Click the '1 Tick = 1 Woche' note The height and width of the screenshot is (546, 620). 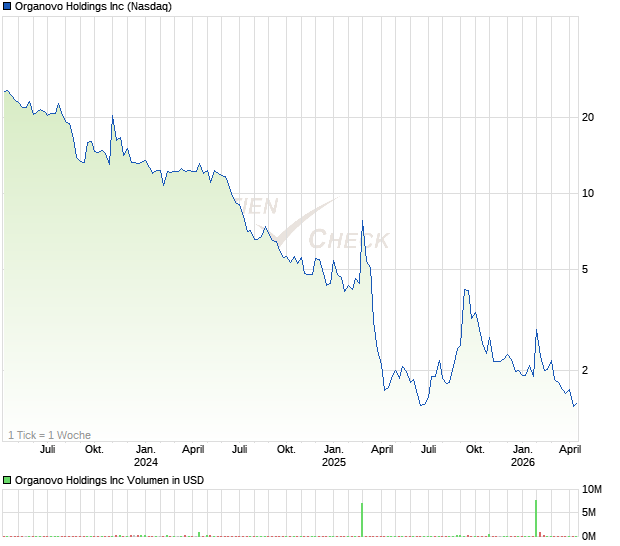(x=49, y=435)
